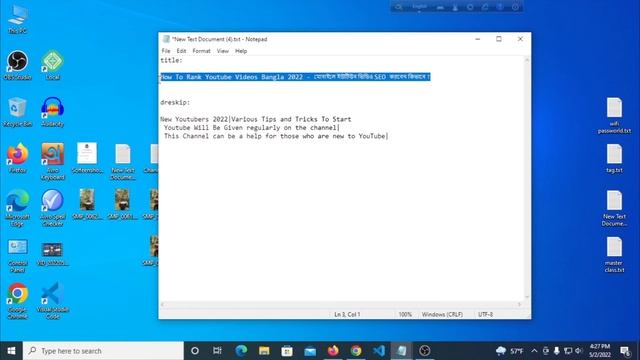640x360 pixels.
Task: Click the 'New Youtubers 2022' line
Action: [x=256, y=119]
